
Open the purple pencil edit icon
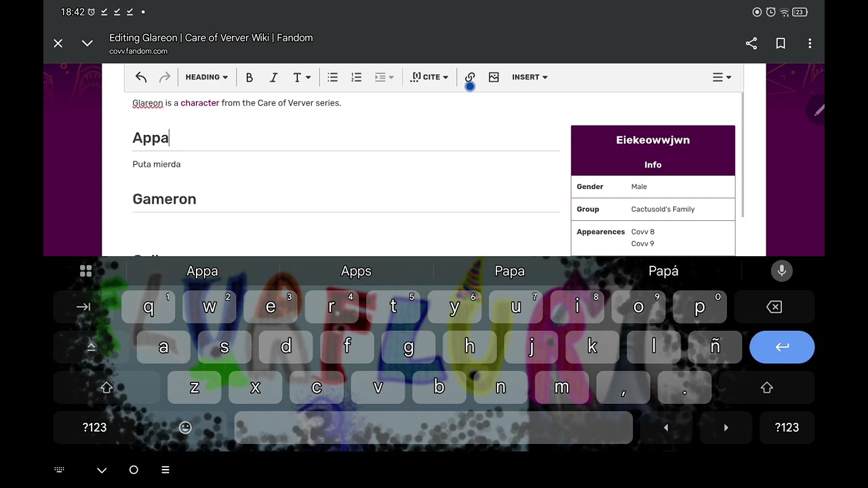pos(818,110)
